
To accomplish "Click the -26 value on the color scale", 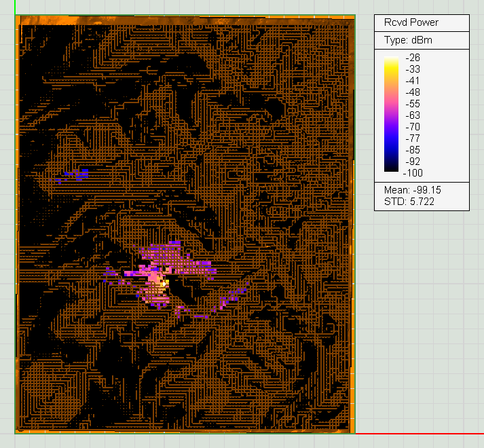I will pyautogui.click(x=412, y=58).
